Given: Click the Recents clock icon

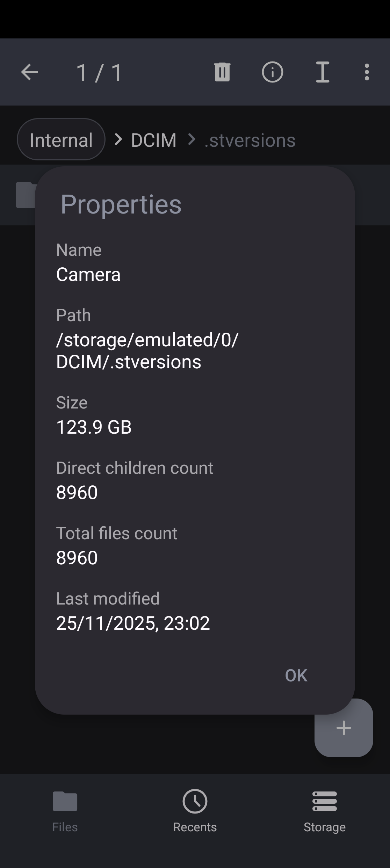Looking at the screenshot, I should click(195, 801).
